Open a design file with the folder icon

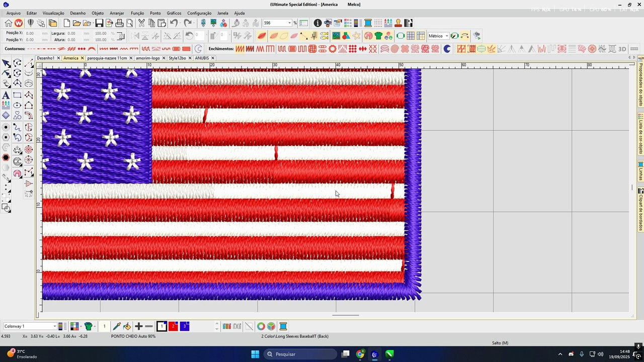pyautogui.click(x=76, y=23)
